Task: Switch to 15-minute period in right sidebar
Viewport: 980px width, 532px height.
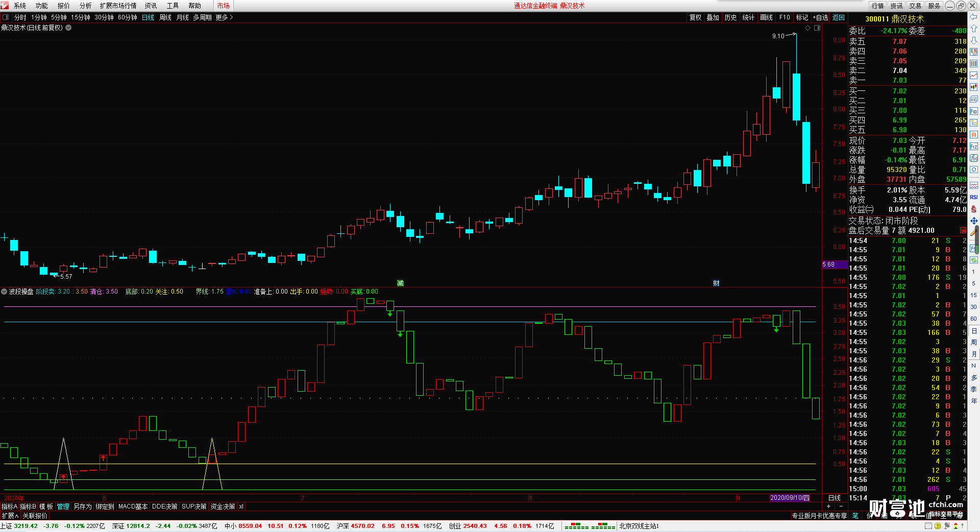Action: (x=973, y=295)
